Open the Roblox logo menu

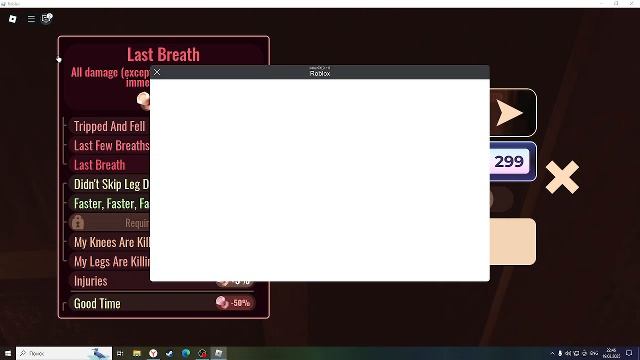[13, 19]
